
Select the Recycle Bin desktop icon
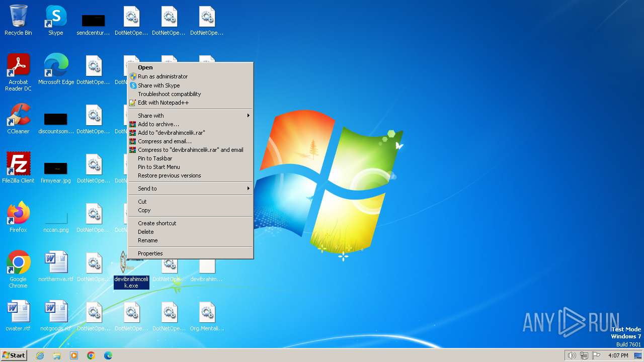pos(18,21)
